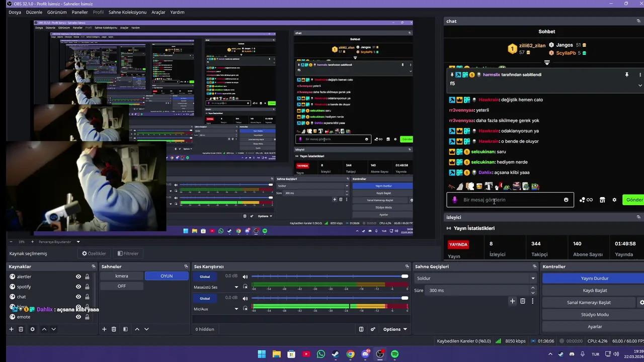Image resolution: width=644 pixels, height=362 pixels.
Task: Delete selected source with Kaynaklar trash icon
Action: point(21,329)
